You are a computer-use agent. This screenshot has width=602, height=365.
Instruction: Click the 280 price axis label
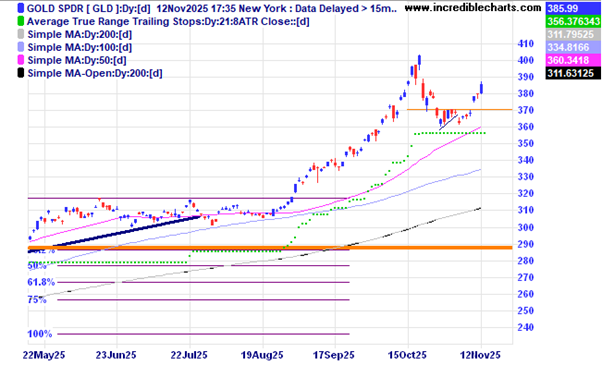coord(526,261)
